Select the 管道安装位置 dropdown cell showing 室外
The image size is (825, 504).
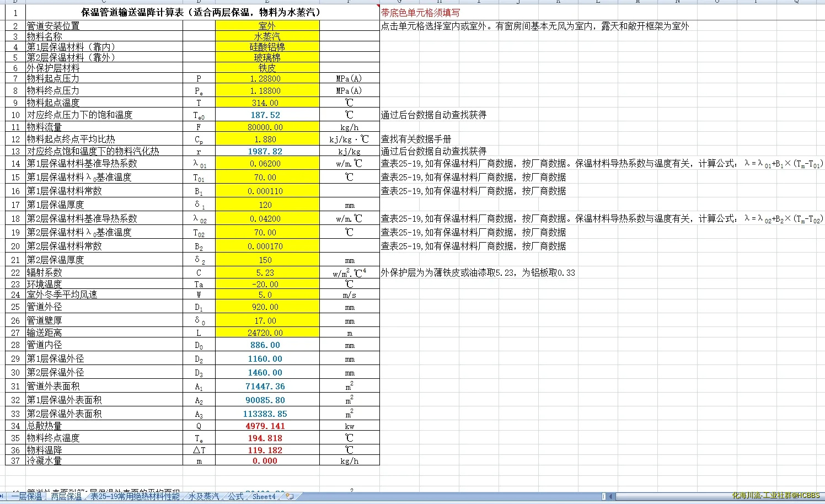tap(267, 26)
